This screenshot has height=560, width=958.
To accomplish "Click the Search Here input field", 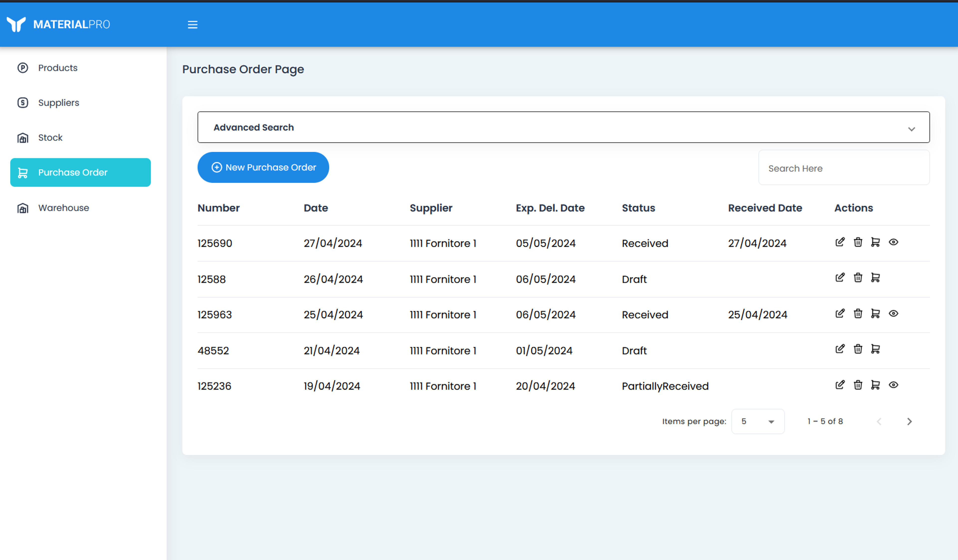I will (x=844, y=168).
